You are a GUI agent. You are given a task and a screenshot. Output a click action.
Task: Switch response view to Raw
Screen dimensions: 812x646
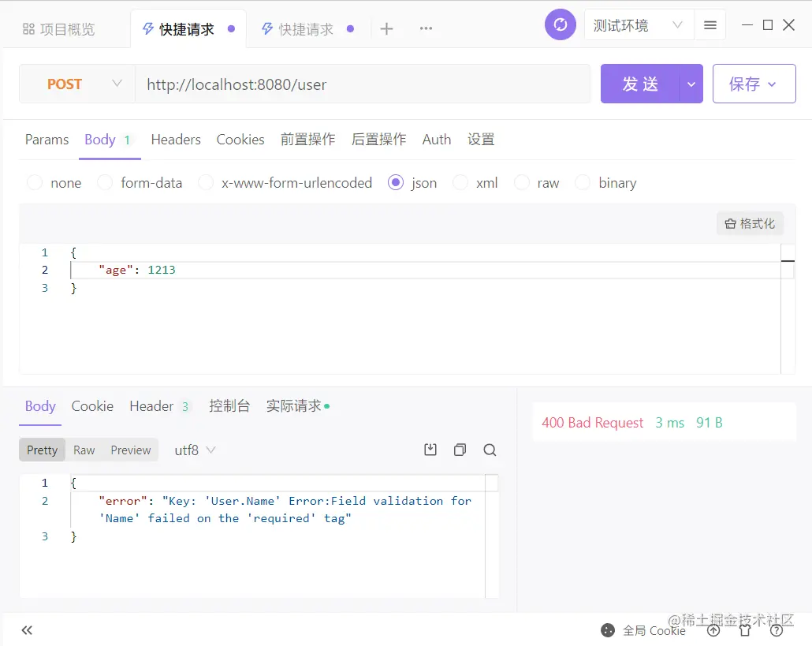[84, 450]
